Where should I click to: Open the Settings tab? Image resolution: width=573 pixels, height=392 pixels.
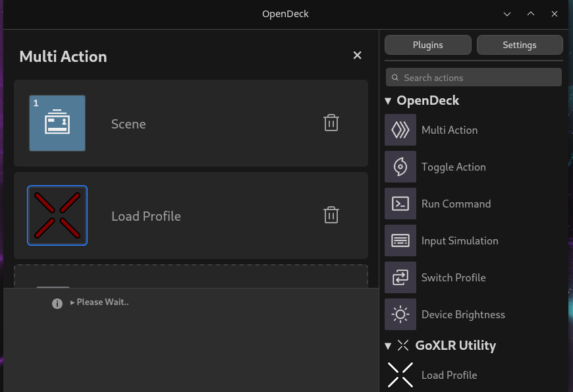[x=520, y=44]
